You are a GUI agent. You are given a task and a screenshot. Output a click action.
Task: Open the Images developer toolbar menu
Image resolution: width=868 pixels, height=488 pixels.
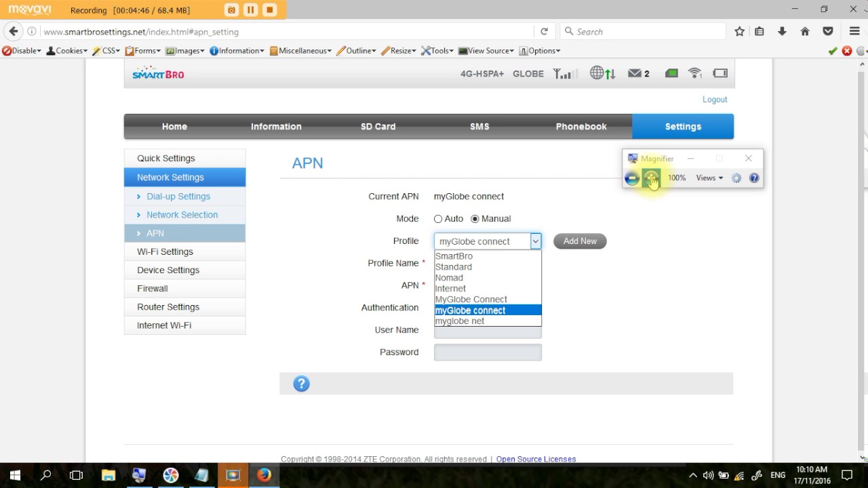click(184, 51)
